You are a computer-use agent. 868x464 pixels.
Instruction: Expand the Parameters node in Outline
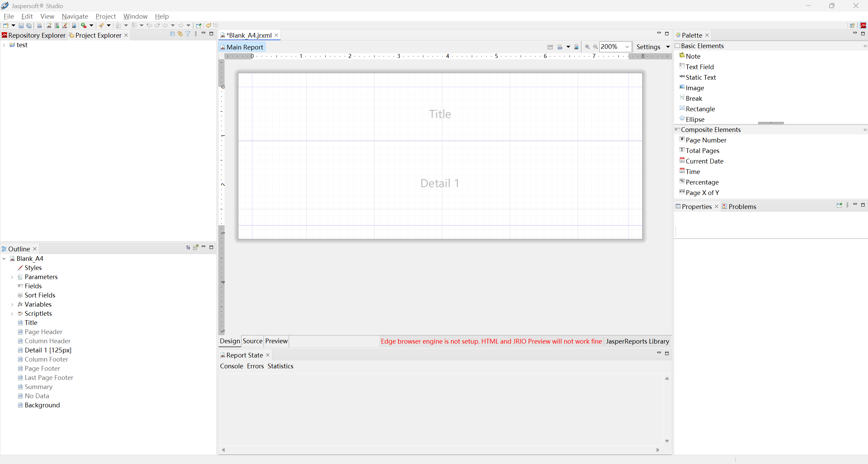pyautogui.click(x=12, y=277)
